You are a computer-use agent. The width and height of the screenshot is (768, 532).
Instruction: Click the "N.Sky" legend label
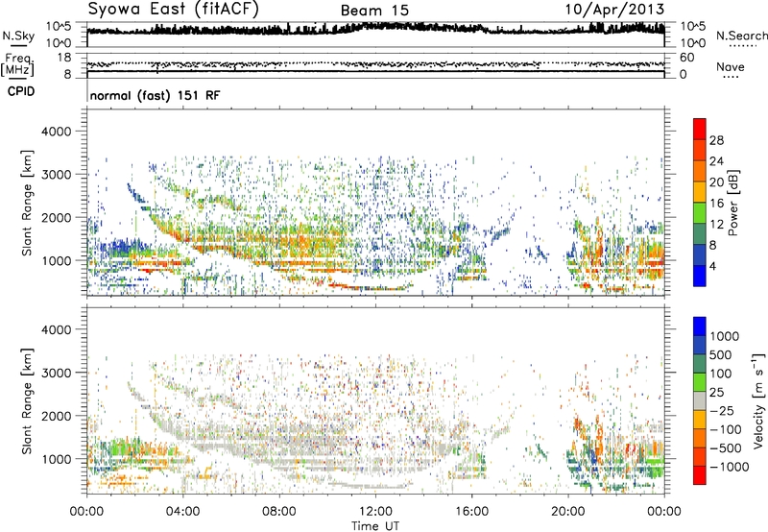tap(18, 36)
